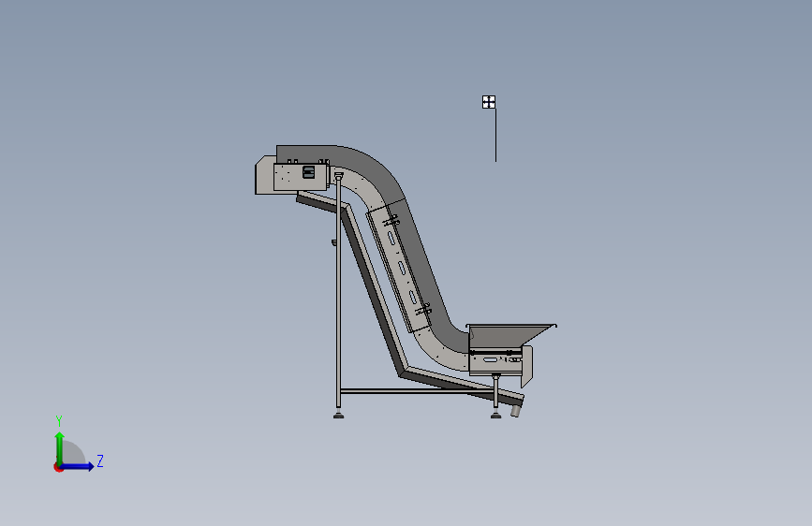
Task: Select the horizontal base crossbar of the frame
Action: (x=416, y=391)
